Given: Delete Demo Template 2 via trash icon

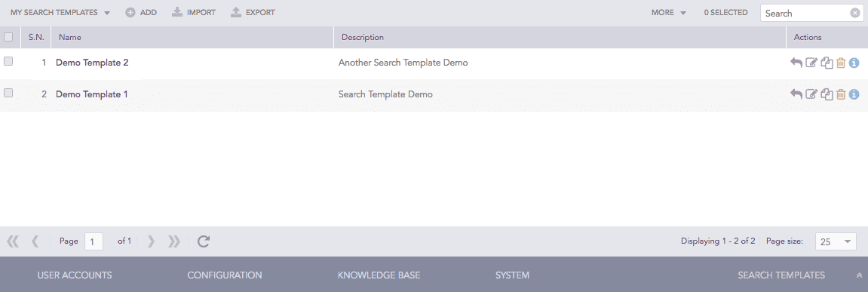Looking at the screenshot, I should (841, 63).
